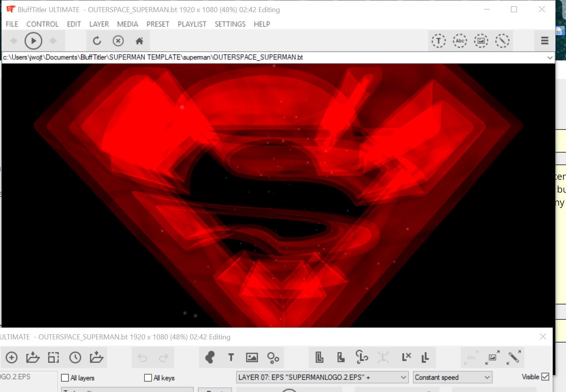
Task: Click the home icon in top toolbar
Action: [139, 41]
